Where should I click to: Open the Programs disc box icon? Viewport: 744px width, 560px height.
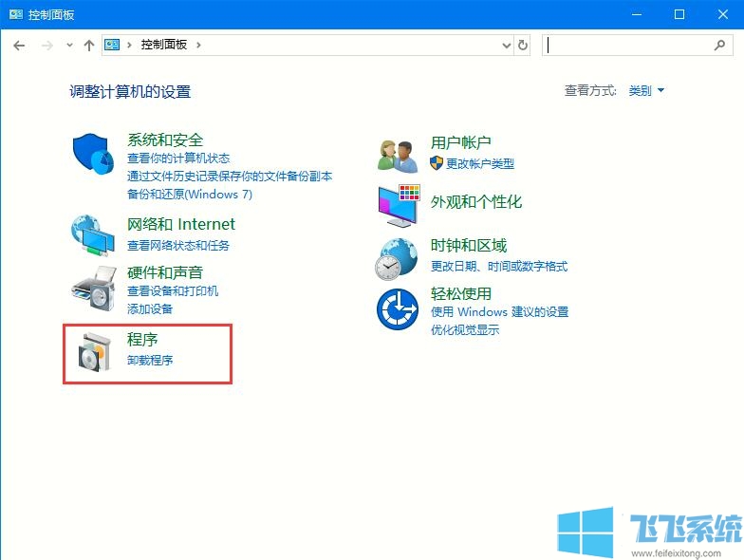tap(93, 352)
